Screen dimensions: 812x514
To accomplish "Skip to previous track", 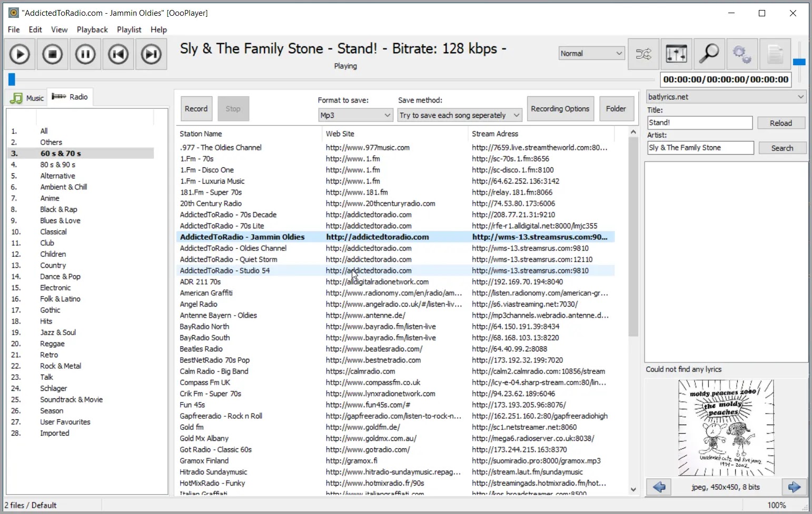I will [x=118, y=54].
